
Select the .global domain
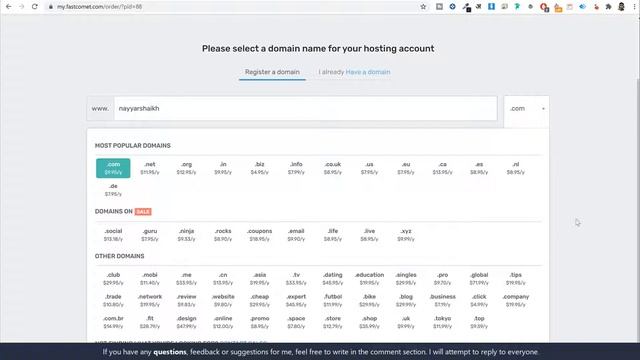click(x=479, y=279)
